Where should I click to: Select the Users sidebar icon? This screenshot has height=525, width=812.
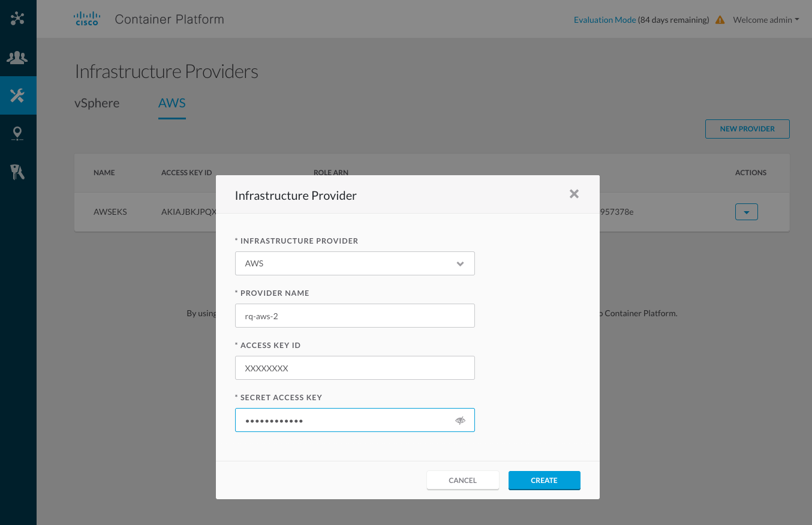(18, 57)
